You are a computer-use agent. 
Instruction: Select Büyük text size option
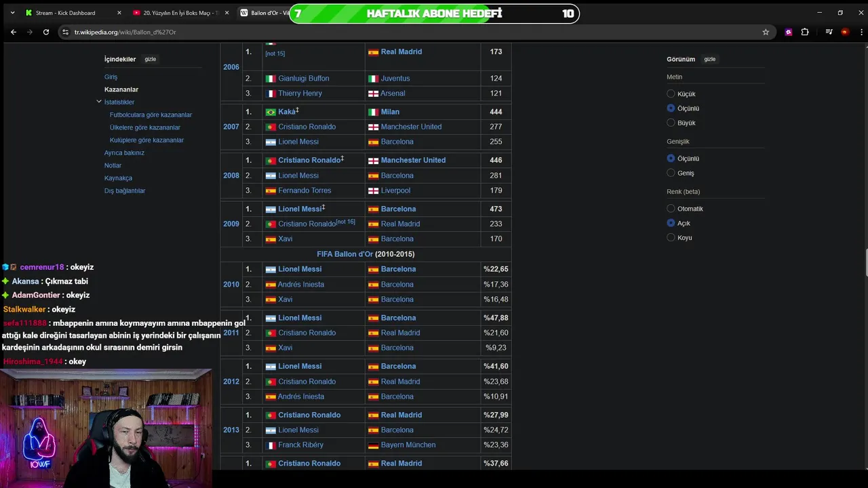pos(671,123)
